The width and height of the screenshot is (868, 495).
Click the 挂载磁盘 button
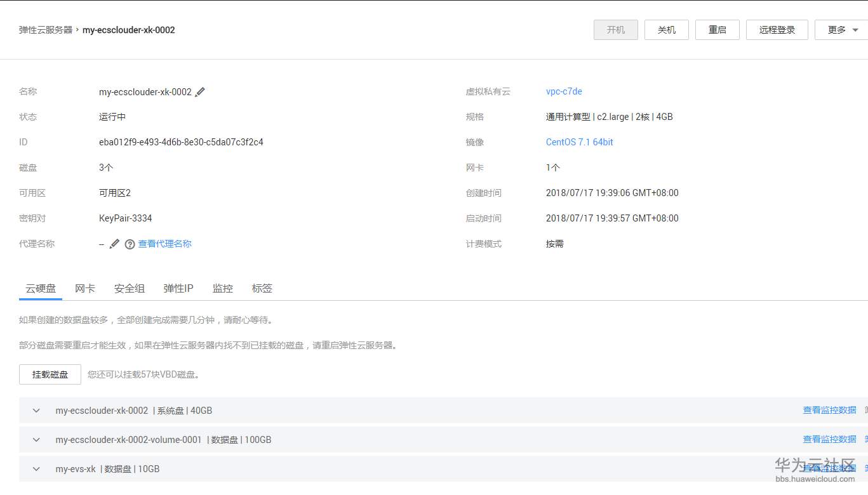click(50, 374)
